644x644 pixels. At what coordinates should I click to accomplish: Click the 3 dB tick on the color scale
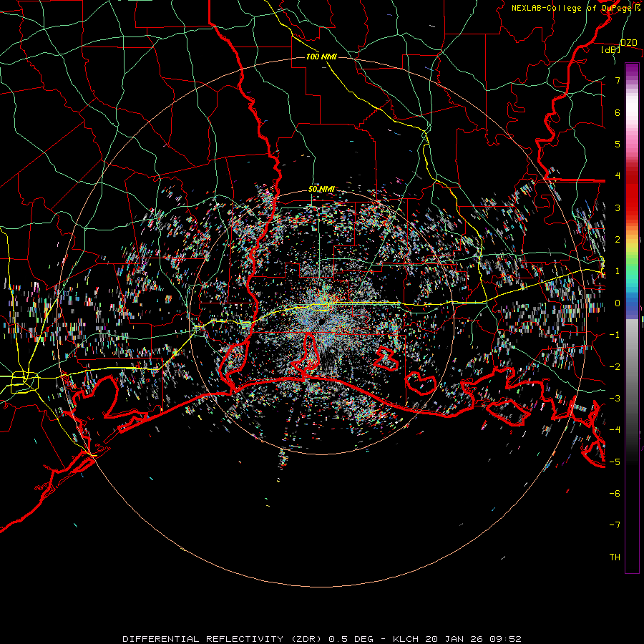(618, 208)
